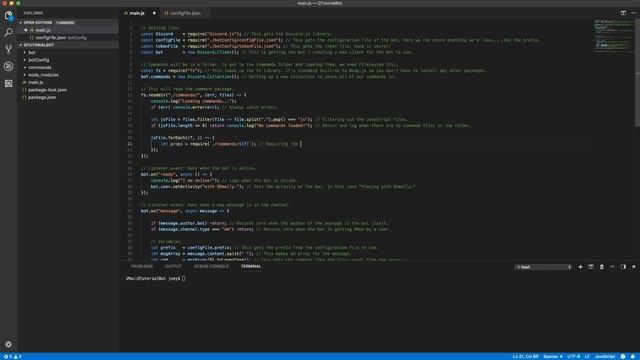Image resolution: width=640 pixels, height=360 pixels.
Task: Split the terminal pane
Action: (591, 267)
